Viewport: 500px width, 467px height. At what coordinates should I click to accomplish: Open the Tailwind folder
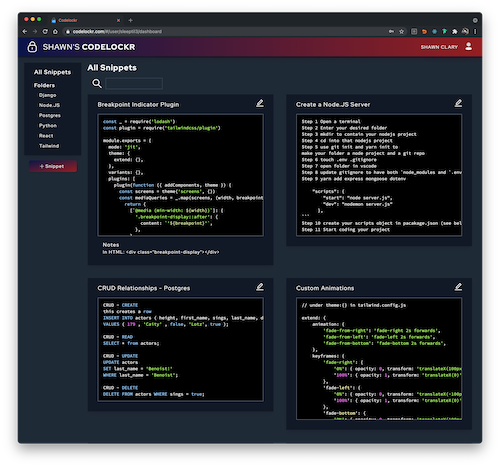[x=49, y=146]
